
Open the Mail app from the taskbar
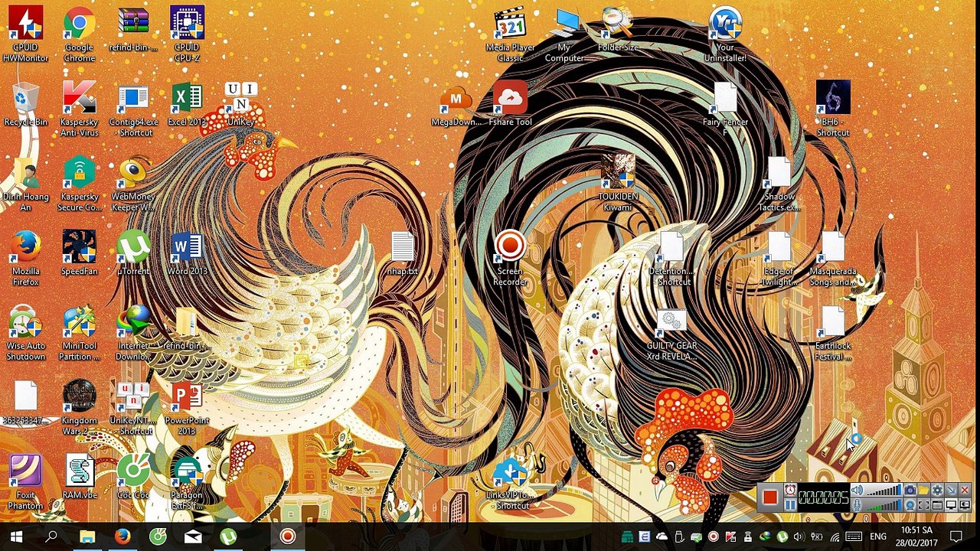pyautogui.click(x=193, y=536)
